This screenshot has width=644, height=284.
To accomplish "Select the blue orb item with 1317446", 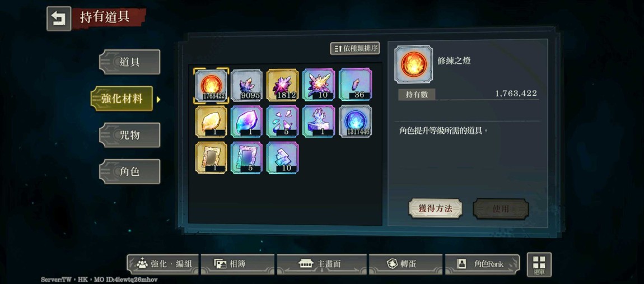I will pos(356,121).
